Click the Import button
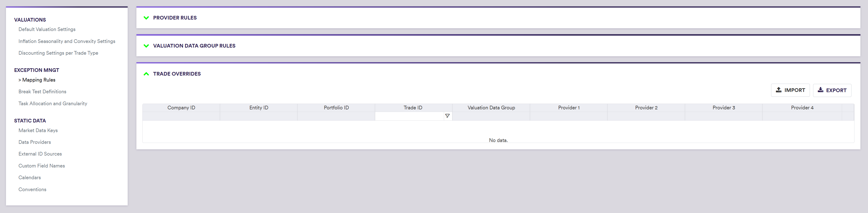This screenshot has width=868, height=213. [790, 90]
